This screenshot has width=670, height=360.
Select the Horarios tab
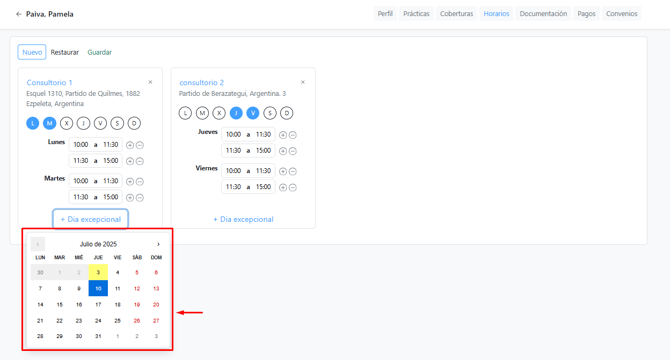[496, 14]
